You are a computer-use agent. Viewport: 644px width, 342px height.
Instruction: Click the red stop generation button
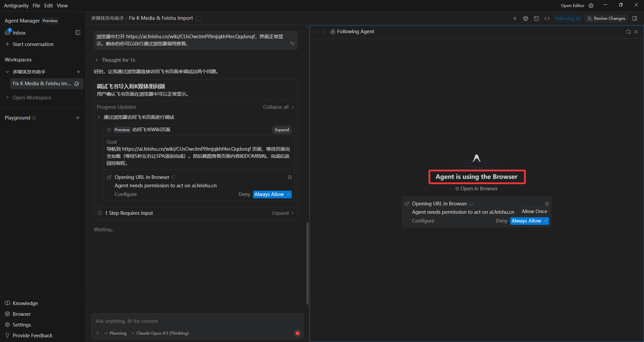297,333
